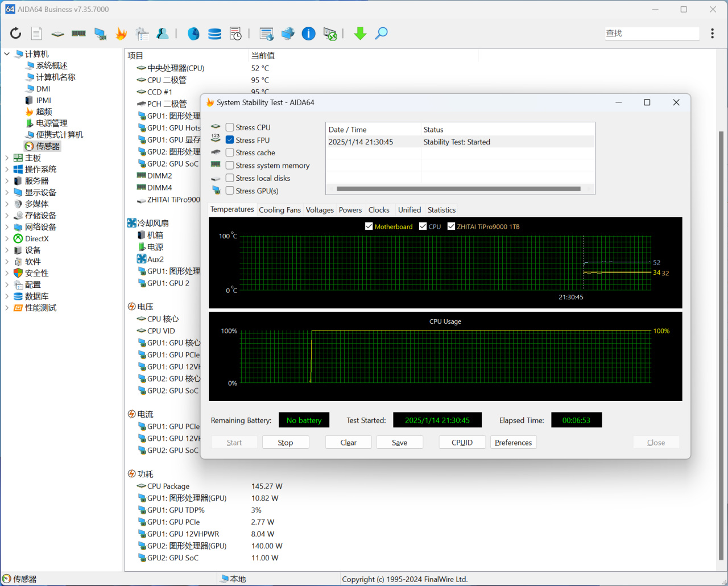The width and height of the screenshot is (728, 586).
Task: Click the main sensor list vertical scrollbar
Action: coord(721,346)
